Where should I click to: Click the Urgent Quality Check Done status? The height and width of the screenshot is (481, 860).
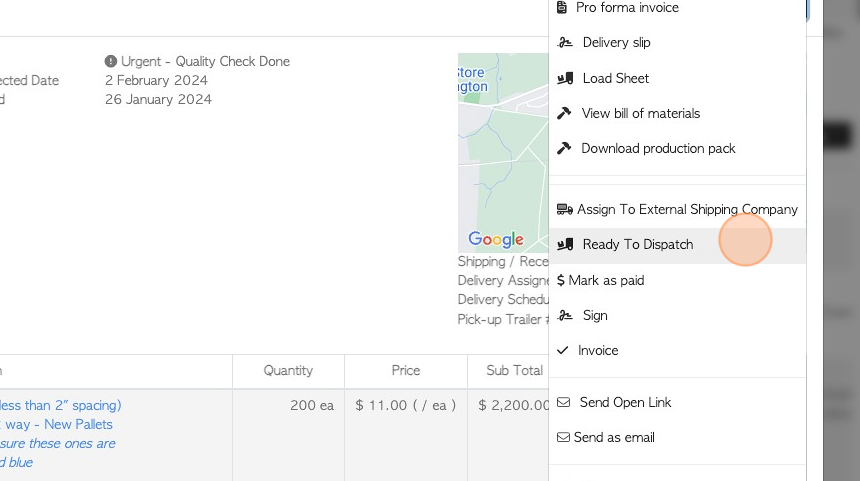[205, 61]
